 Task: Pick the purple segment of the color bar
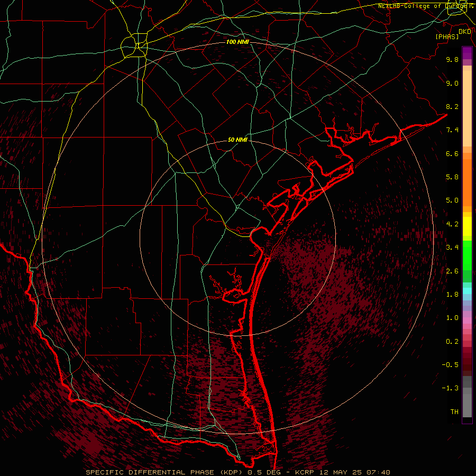point(467,53)
